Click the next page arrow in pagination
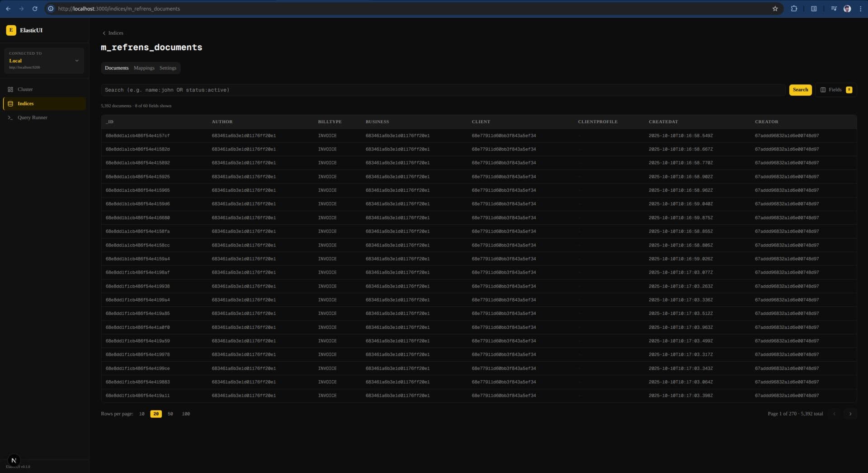This screenshot has width=868, height=473. tap(850, 413)
